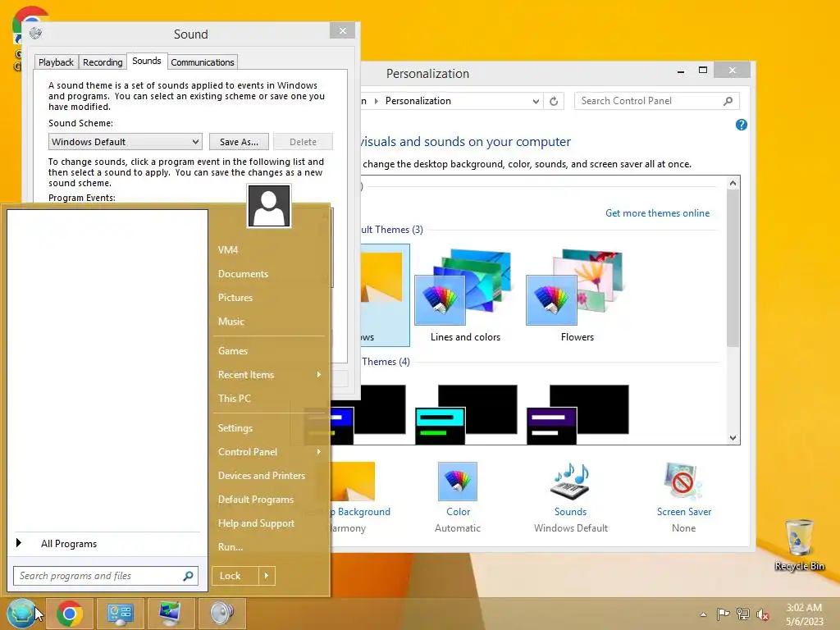
Task: Click the network tray icon
Action: click(x=742, y=614)
